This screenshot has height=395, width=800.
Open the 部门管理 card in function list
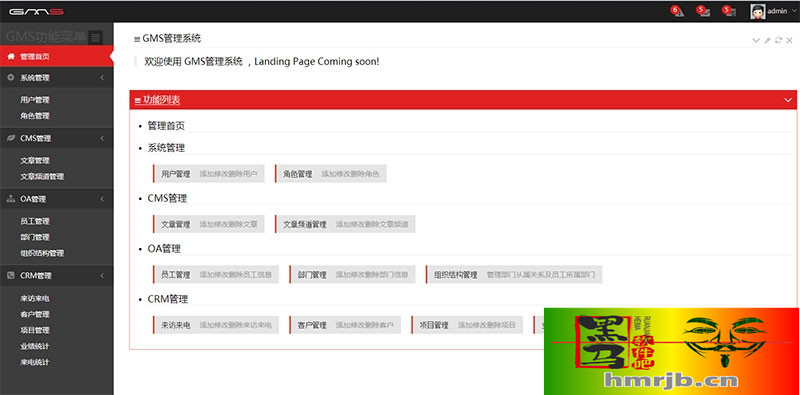pyautogui.click(x=352, y=275)
